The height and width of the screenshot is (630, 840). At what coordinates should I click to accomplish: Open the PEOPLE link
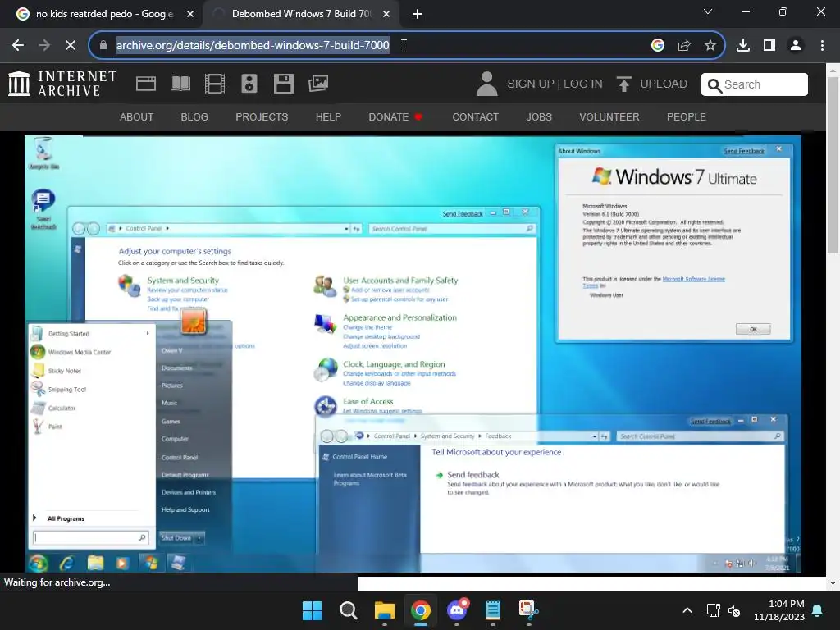[687, 116]
